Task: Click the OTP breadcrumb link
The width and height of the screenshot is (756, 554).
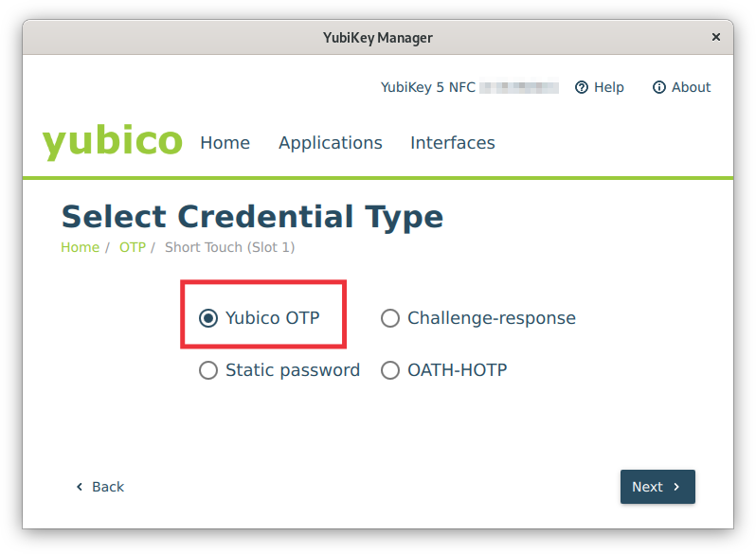Action: click(132, 247)
